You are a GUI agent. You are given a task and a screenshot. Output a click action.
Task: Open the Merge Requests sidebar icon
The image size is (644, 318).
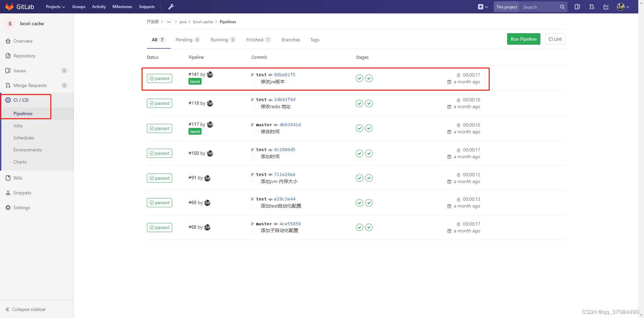pyautogui.click(x=8, y=85)
